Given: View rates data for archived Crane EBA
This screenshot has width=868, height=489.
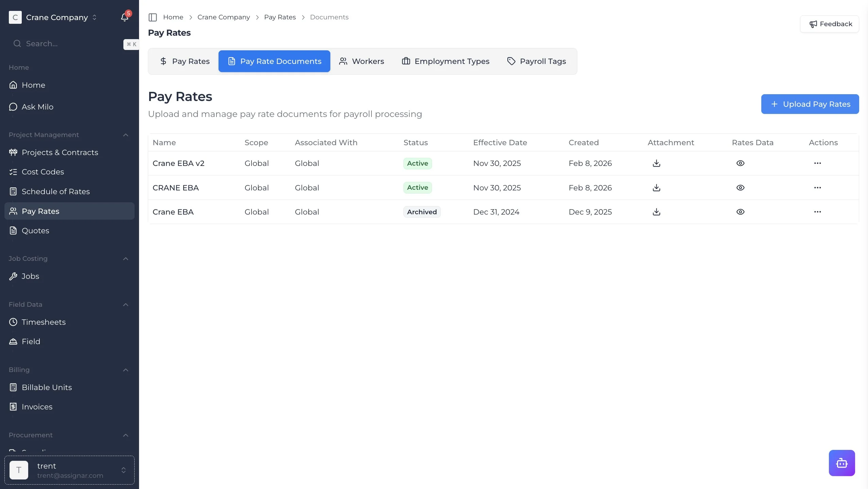Looking at the screenshot, I should point(740,212).
